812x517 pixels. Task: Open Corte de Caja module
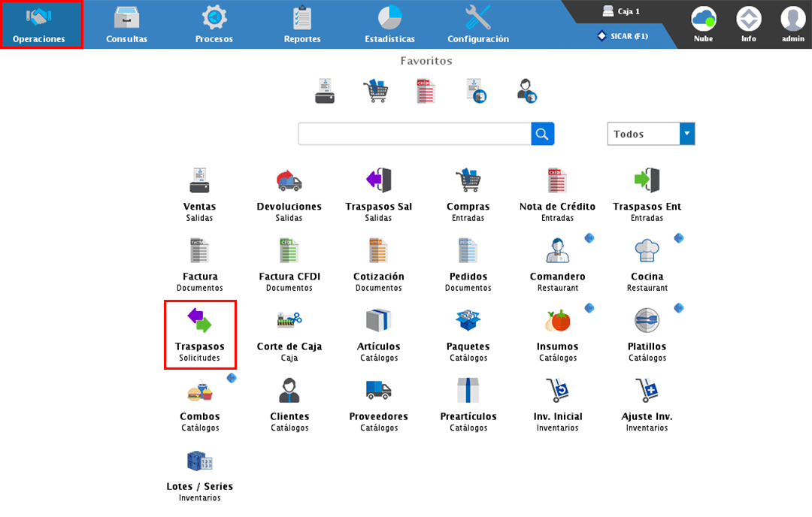(289, 322)
